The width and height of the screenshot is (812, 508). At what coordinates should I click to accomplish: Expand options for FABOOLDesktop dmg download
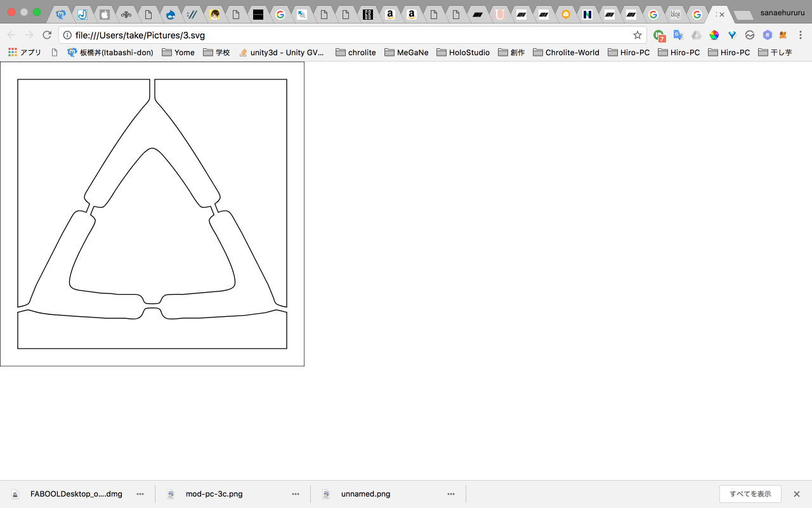point(140,494)
